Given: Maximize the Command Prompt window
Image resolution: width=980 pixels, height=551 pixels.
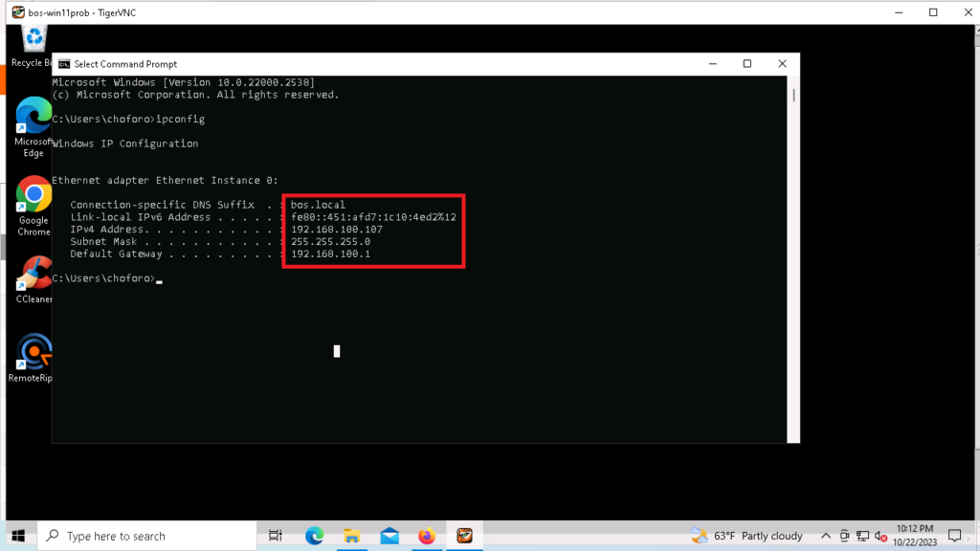Looking at the screenshot, I should pyautogui.click(x=746, y=64).
